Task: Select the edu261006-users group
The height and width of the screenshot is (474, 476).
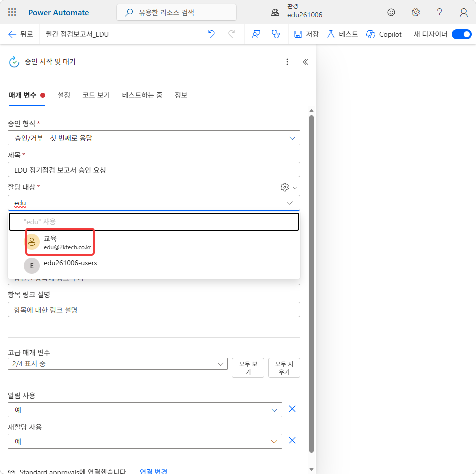Action: pos(154,266)
